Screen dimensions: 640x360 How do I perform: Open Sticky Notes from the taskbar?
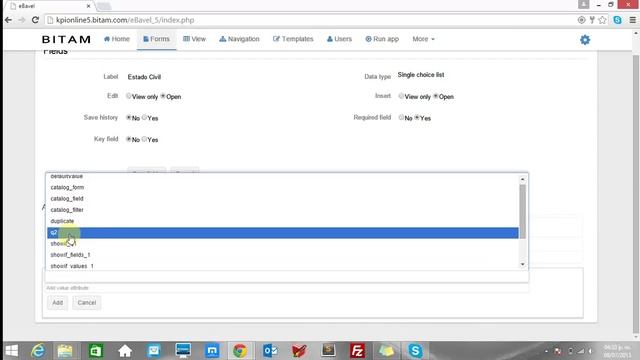click(386, 351)
